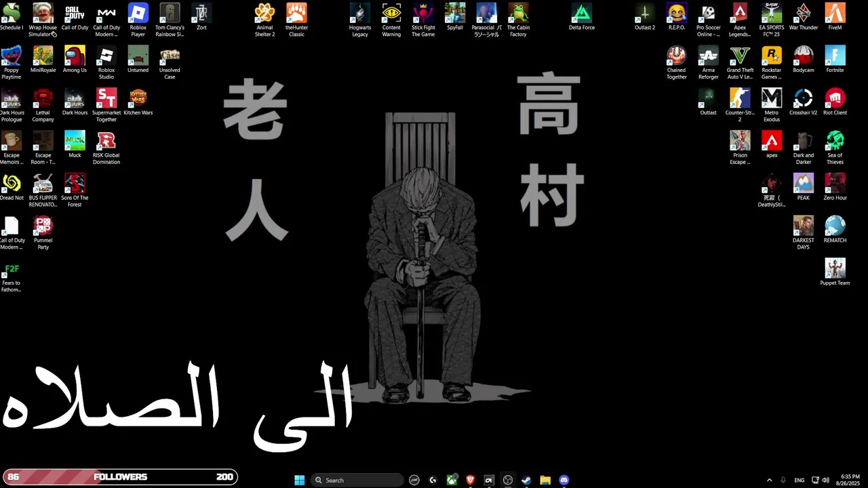Select the Sea of Thieves icon
This screenshot has height=488, width=868.
point(835,148)
